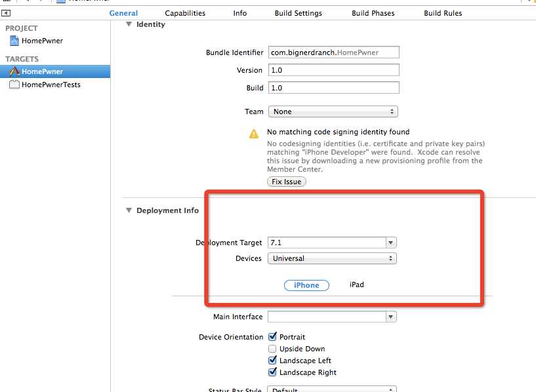Click the HomePwner project blueprint icon

(x=14, y=41)
